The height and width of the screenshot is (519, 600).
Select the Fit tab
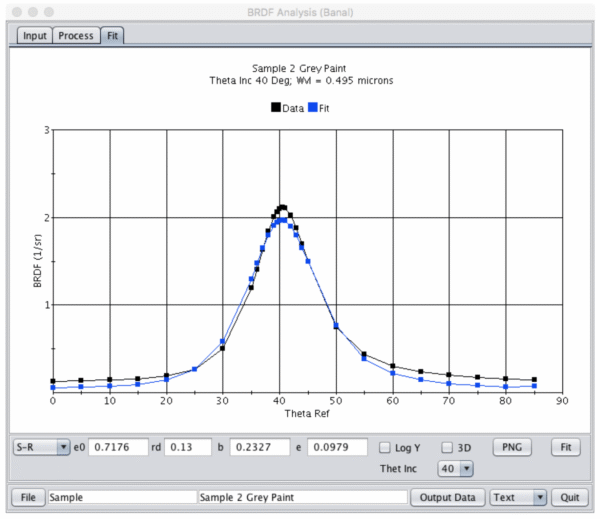[111, 35]
